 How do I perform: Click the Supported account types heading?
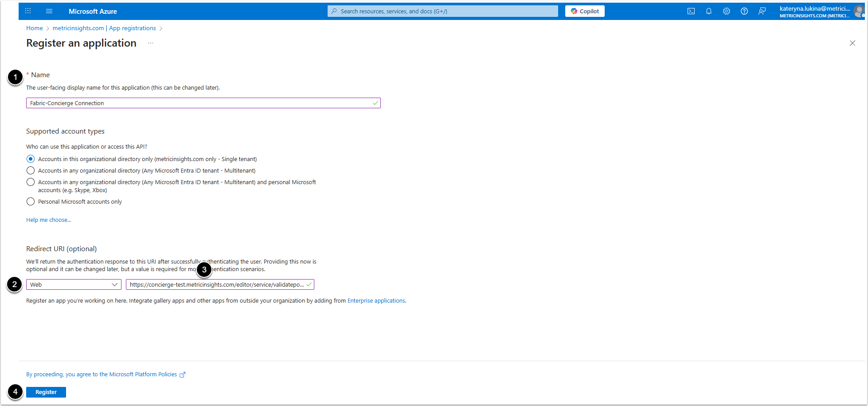click(65, 131)
